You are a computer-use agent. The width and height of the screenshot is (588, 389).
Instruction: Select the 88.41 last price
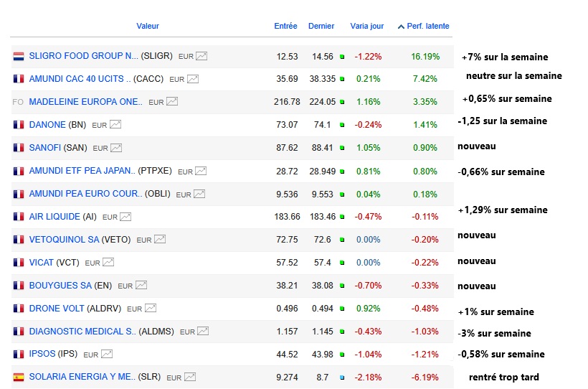point(323,149)
